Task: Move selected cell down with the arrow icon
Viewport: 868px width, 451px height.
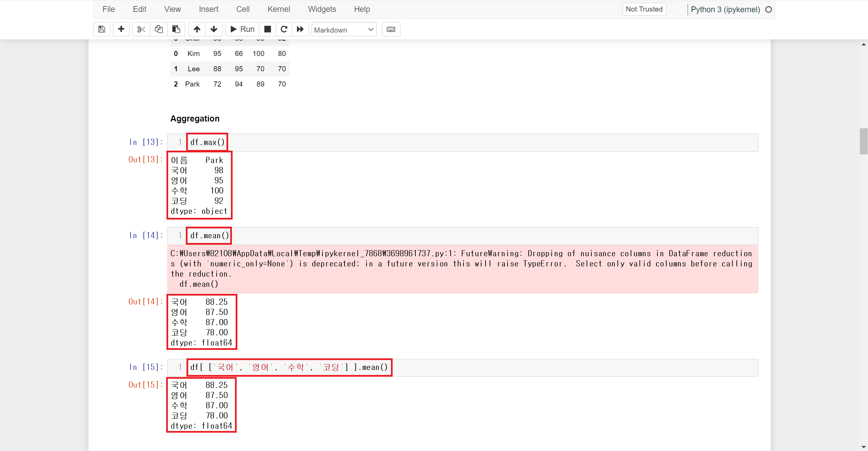Action: click(214, 29)
